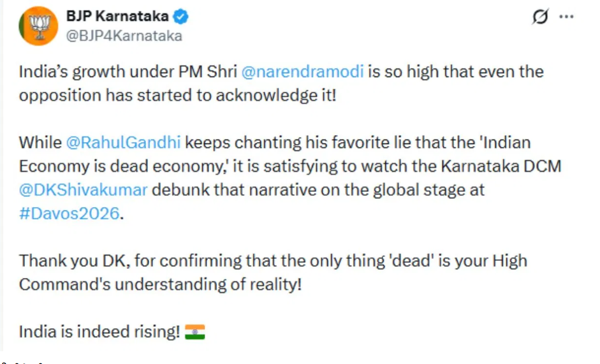Go to the @RahulGandhi profile mention
Screen dimensions: 600x364
point(122,142)
